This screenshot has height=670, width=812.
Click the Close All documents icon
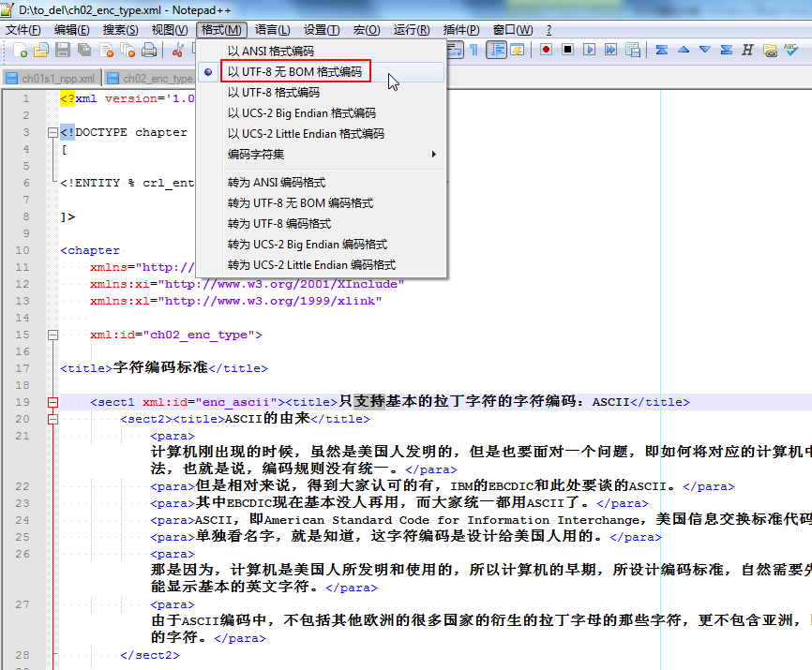click(128, 51)
